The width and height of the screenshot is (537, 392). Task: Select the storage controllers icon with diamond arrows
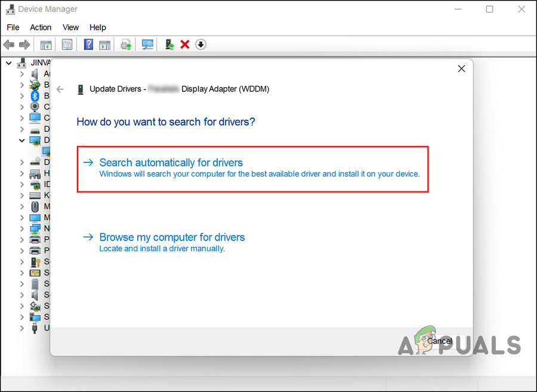pyautogui.click(x=35, y=305)
